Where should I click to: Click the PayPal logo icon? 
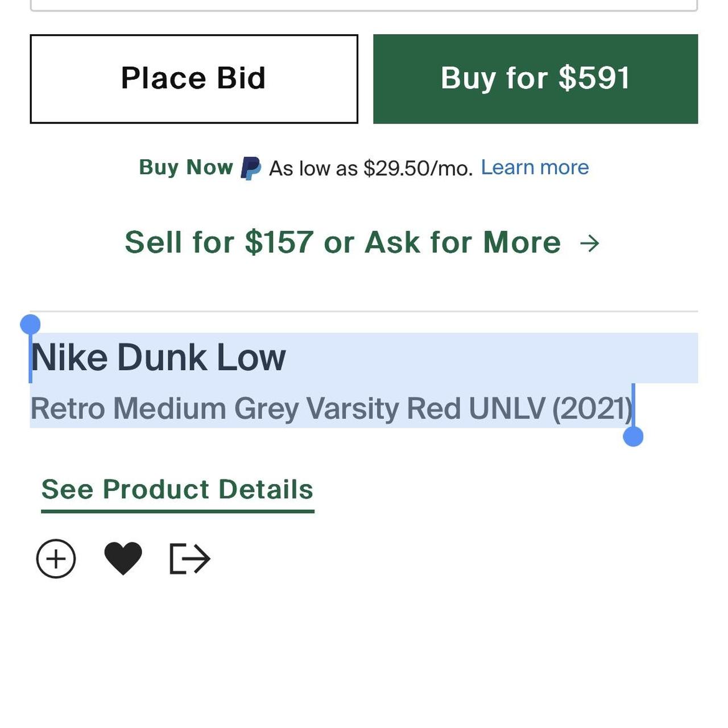(250, 168)
